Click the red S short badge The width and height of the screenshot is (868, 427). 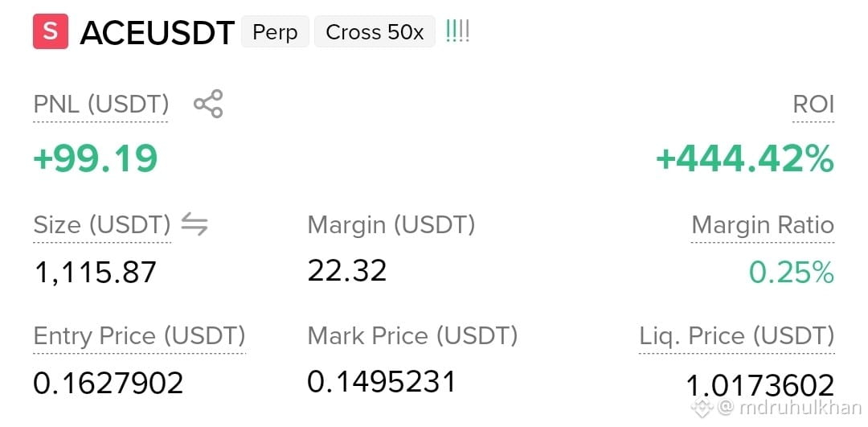[51, 31]
